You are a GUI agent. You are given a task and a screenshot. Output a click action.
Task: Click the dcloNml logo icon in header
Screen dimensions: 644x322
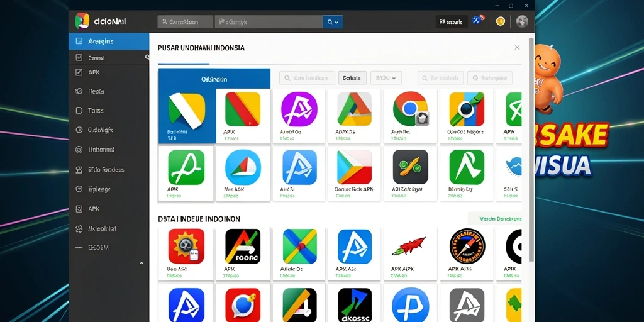pyautogui.click(x=82, y=21)
